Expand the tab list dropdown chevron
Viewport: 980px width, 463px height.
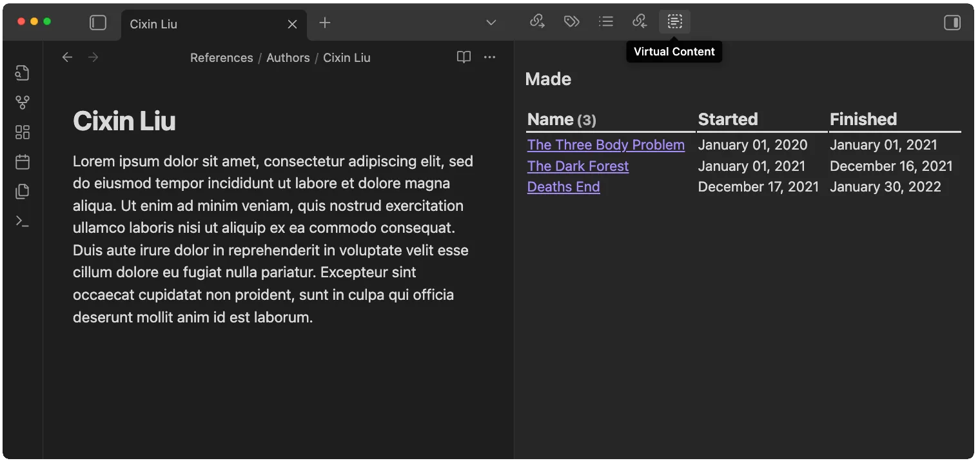coord(491,23)
